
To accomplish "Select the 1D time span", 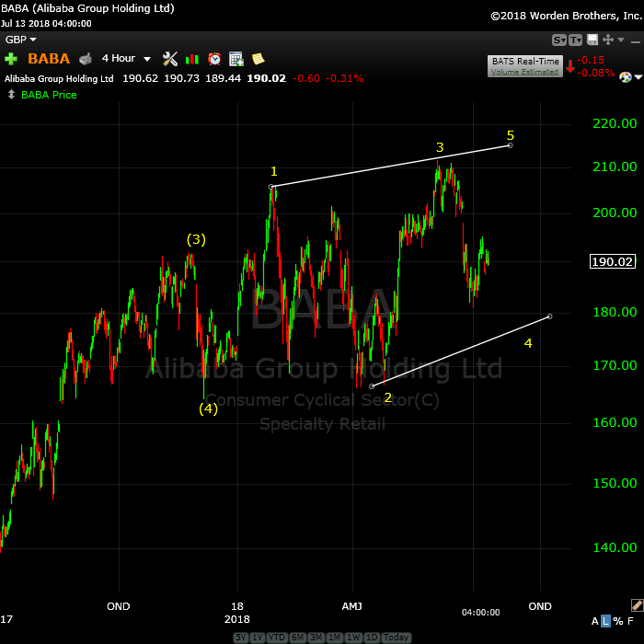I will point(372,638).
